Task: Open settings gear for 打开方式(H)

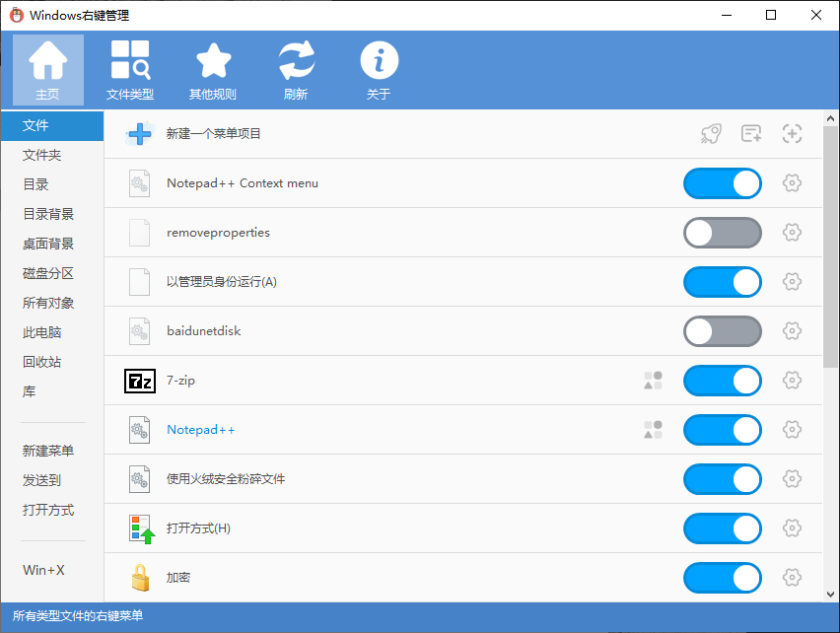Action: (792, 528)
